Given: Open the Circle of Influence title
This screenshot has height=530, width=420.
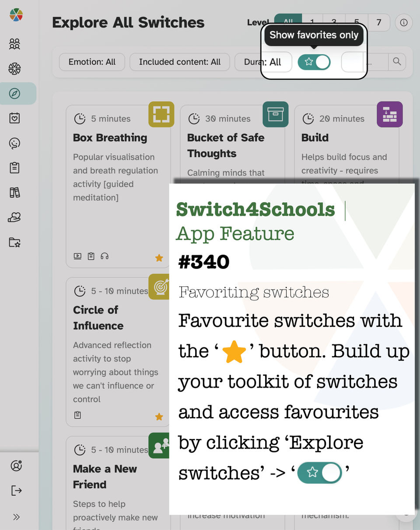Looking at the screenshot, I should (x=98, y=318).
